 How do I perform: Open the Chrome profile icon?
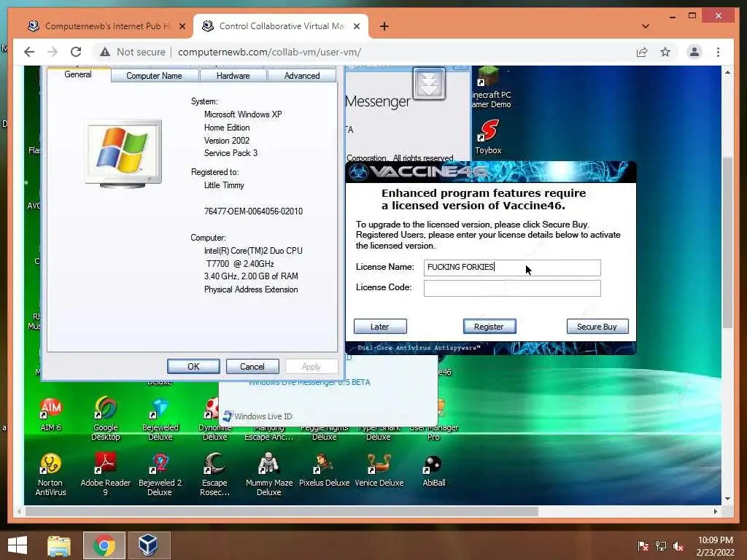(x=694, y=52)
